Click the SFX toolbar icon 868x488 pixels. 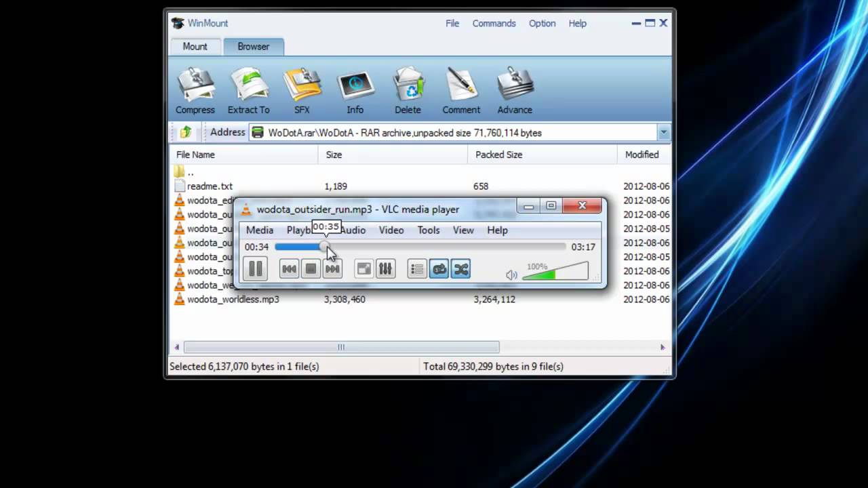click(302, 85)
